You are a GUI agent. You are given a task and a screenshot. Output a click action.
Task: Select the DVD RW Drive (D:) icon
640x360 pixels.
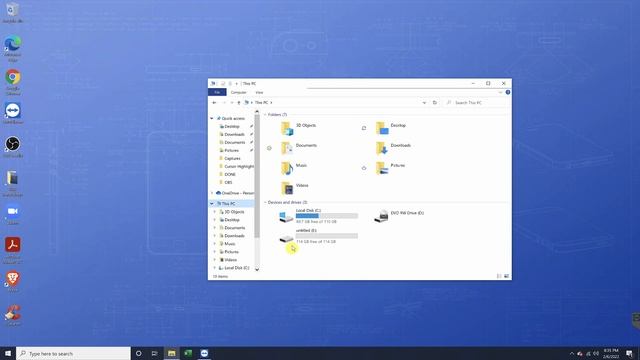coord(381,216)
